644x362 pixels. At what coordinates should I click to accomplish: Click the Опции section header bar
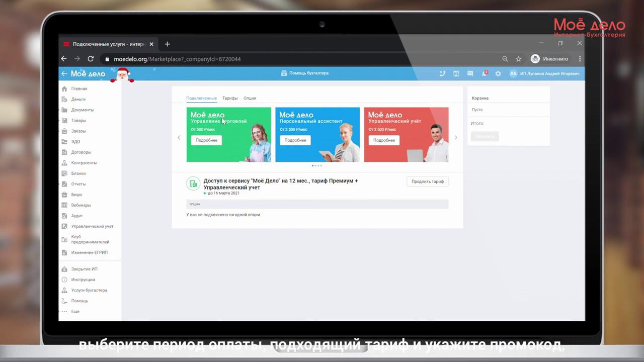[x=317, y=204]
